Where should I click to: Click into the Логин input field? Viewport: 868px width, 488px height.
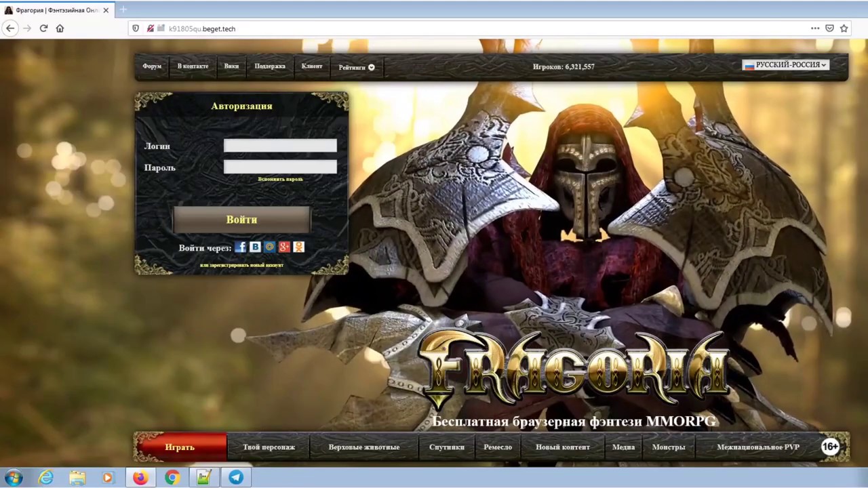click(x=280, y=145)
